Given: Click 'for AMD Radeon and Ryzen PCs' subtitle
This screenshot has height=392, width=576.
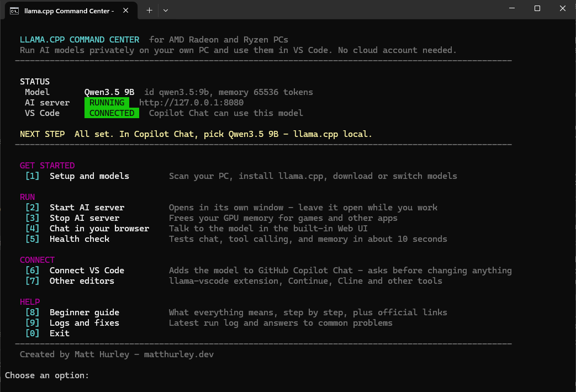Looking at the screenshot, I should click(x=219, y=40).
